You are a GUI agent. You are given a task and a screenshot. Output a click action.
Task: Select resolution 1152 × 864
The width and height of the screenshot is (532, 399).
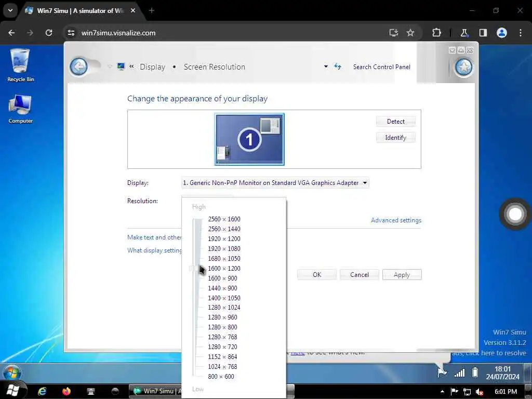[x=222, y=356]
